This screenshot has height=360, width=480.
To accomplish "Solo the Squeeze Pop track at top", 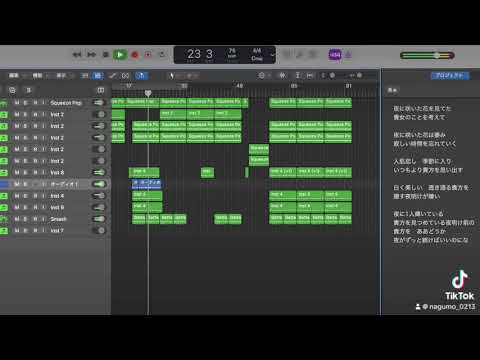I will coord(25,103).
